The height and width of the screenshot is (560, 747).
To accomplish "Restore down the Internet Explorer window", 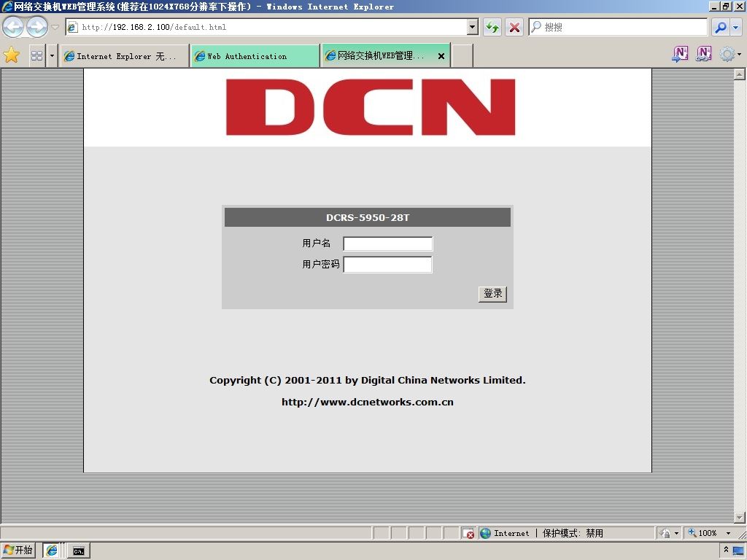I will [x=726, y=6].
